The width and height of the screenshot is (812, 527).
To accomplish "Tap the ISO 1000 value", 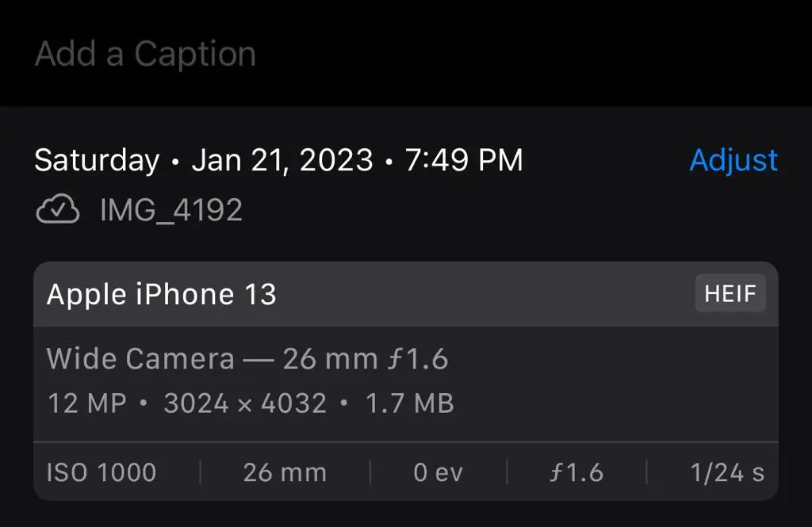I will point(101,473).
